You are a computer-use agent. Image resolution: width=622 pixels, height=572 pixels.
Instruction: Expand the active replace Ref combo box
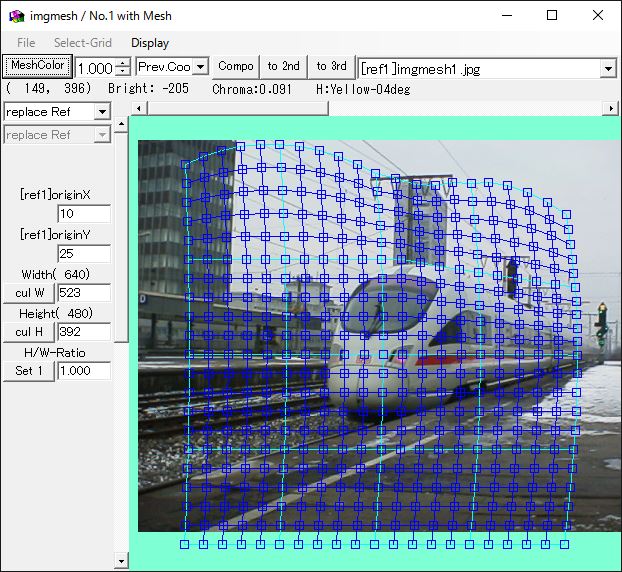(102, 112)
